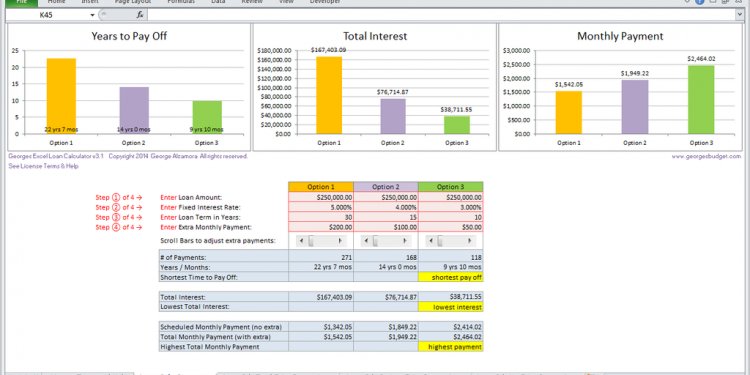The height and width of the screenshot is (375, 750).
Task: Select the extra monthly payment $100.00 cell
Action: tap(386, 227)
